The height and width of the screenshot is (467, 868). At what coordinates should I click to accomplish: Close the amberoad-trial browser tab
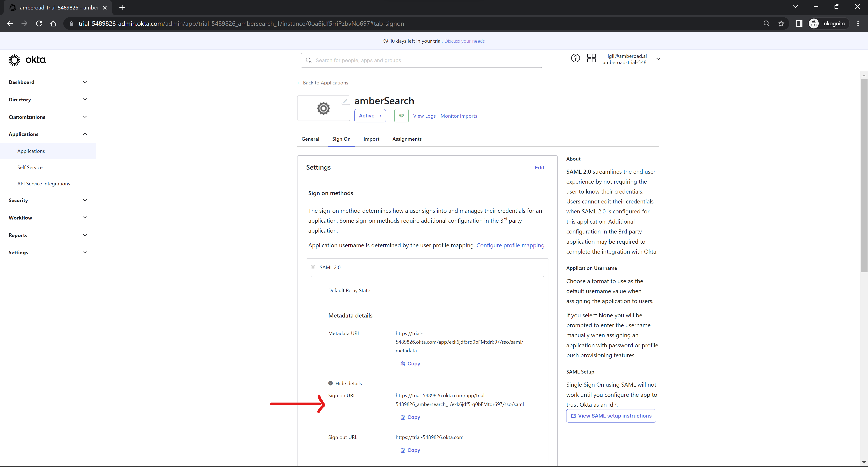[x=105, y=7]
